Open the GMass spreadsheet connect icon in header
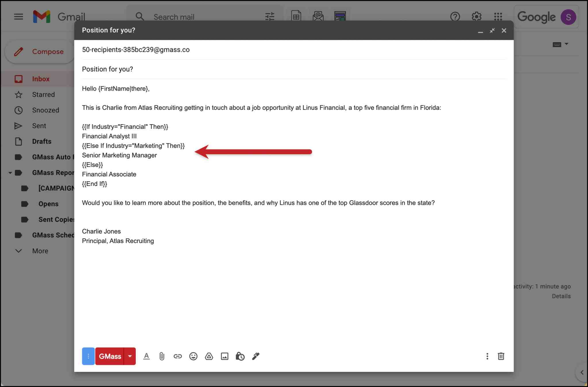 point(296,17)
